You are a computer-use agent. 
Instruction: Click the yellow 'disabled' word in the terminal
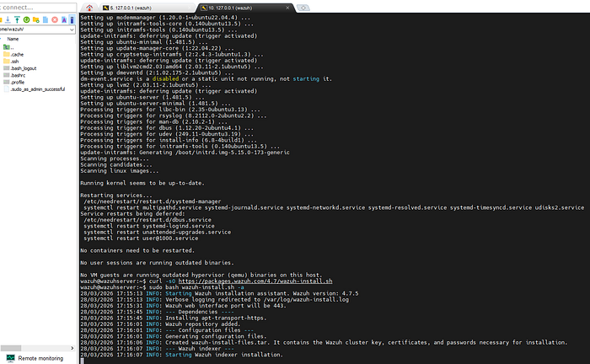[165, 79]
